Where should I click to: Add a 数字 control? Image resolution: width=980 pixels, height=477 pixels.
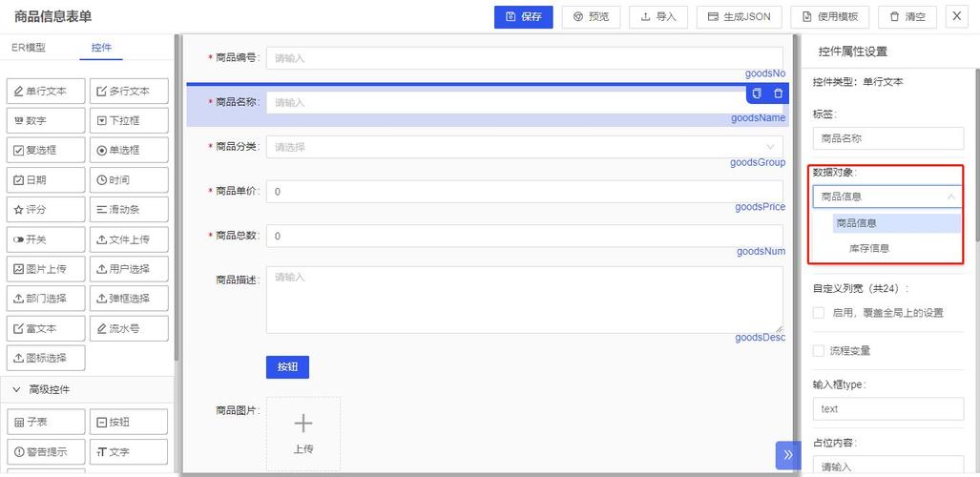coord(46,120)
